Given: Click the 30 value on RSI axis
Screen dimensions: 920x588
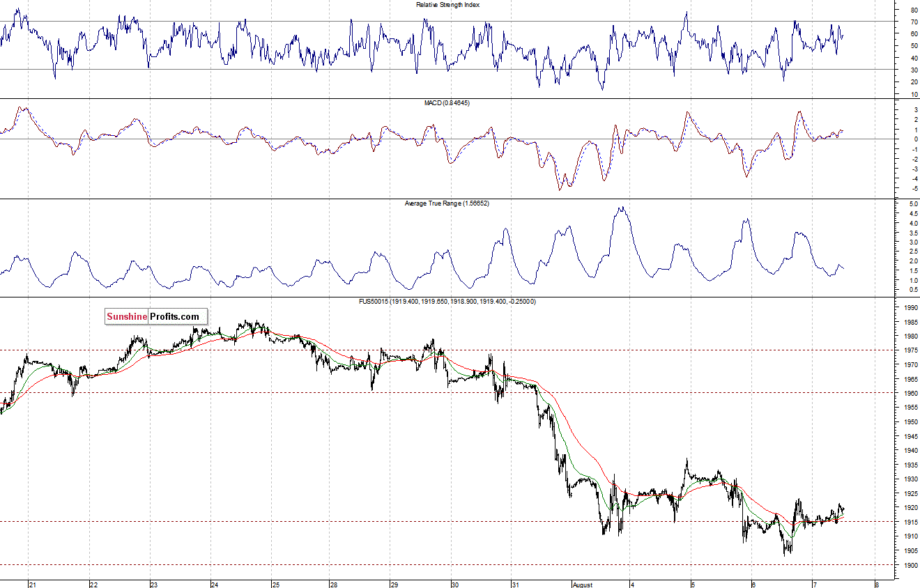Looking at the screenshot, I should click(914, 70).
